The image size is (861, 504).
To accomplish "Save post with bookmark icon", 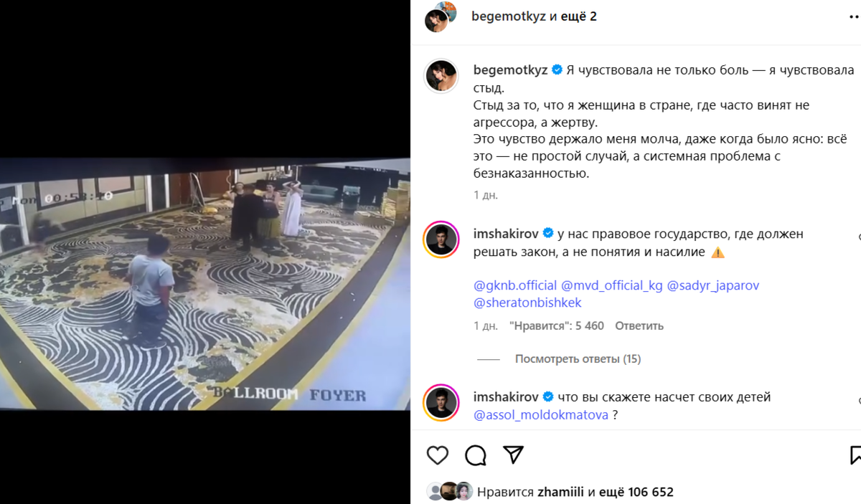I will [x=855, y=455].
